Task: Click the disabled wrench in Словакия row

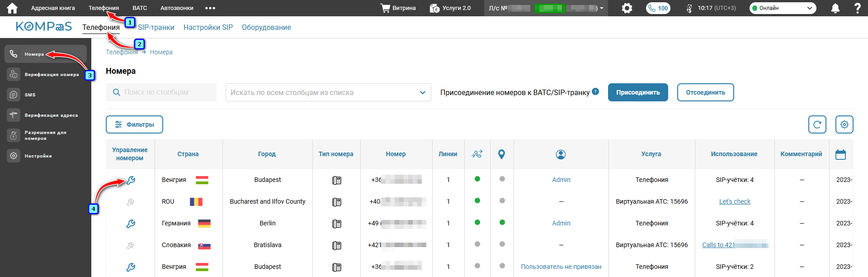Action: [x=131, y=245]
